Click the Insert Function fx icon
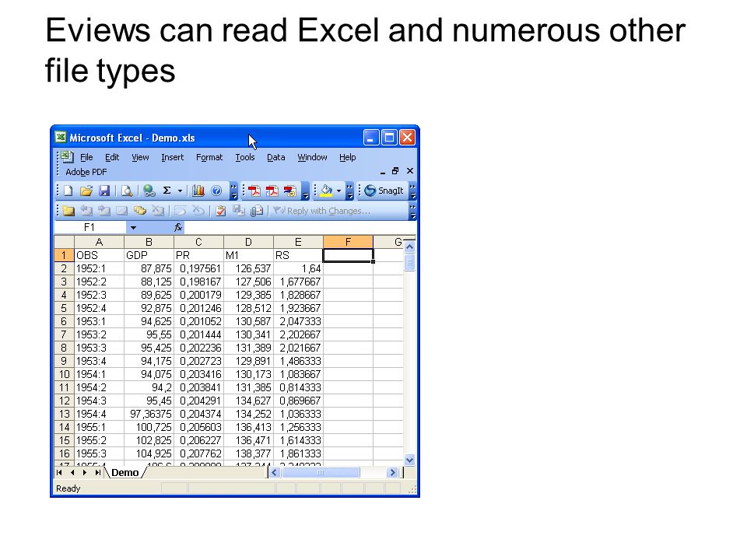 pos(178,228)
